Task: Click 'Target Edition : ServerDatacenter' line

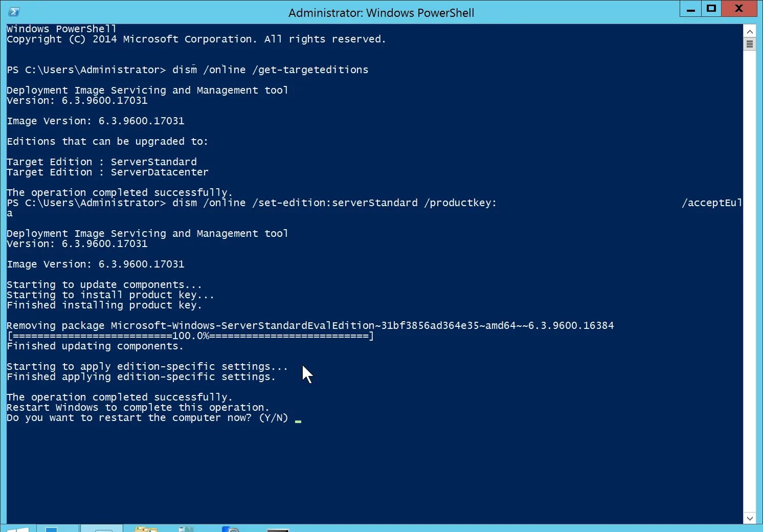Action: (107, 172)
